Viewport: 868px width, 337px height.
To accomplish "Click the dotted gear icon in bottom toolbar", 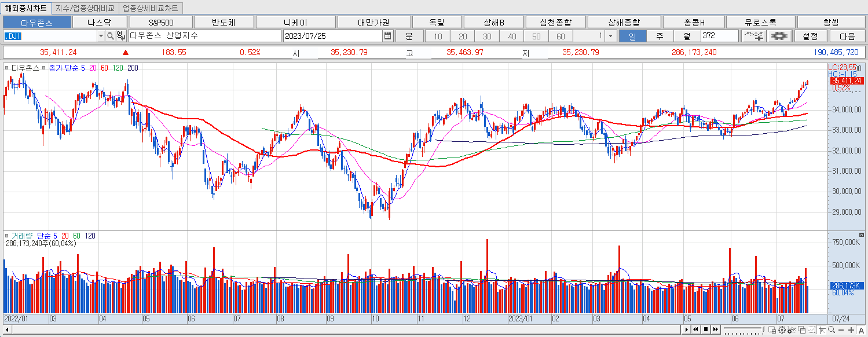I will point(782,330).
